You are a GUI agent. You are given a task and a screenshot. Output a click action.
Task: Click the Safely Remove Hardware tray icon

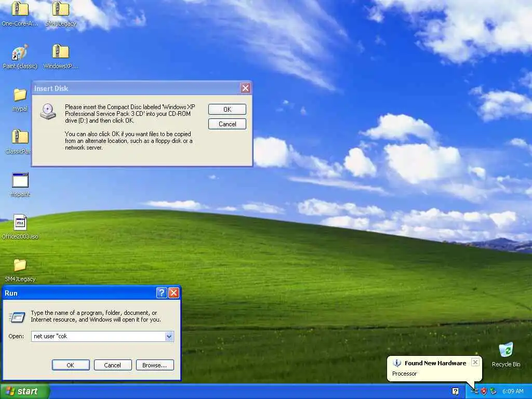tap(493, 391)
